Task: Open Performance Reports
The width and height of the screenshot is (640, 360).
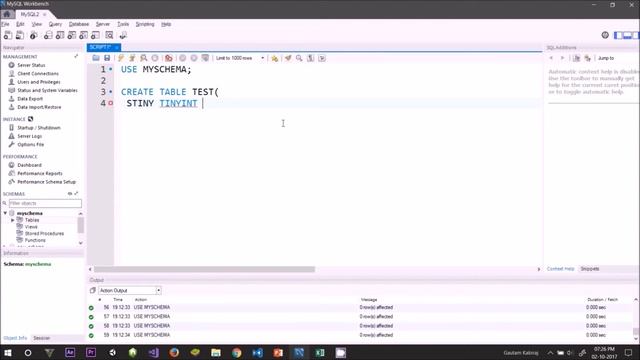Action: (40, 173)
